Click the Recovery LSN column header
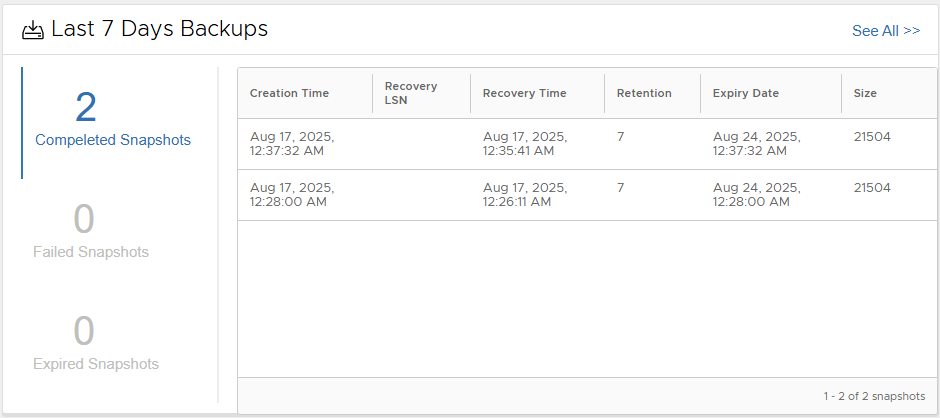This screenshot has height=418, width=940. click(x=411, y=93)
